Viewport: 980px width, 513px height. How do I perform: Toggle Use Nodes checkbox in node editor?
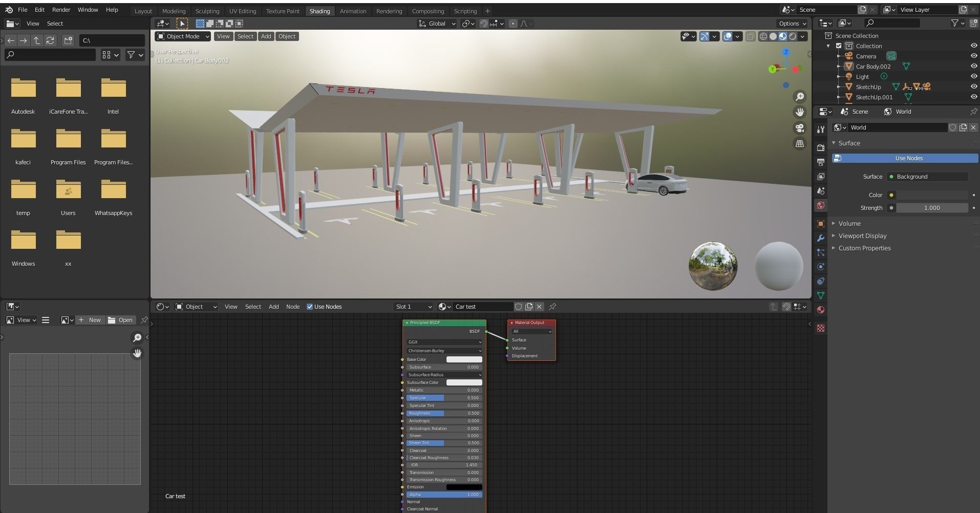[x=310, y=307]
